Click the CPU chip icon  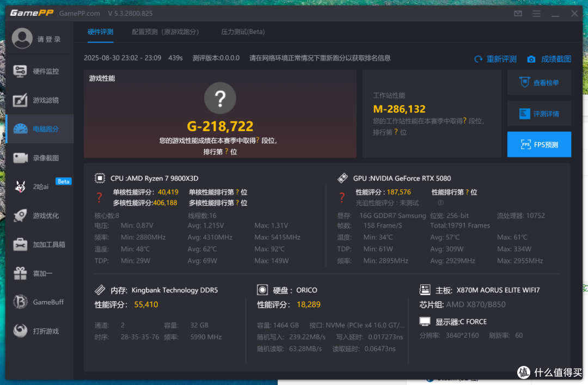tap(100, 178)
